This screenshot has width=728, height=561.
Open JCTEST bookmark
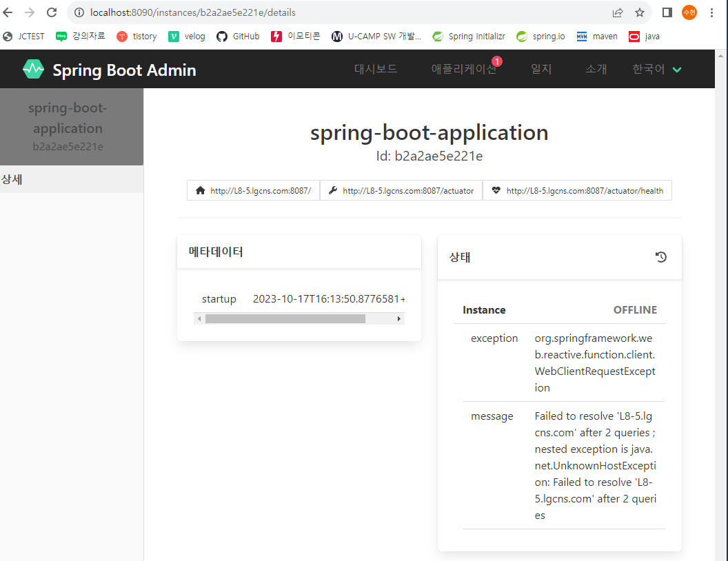click(23, 37)
